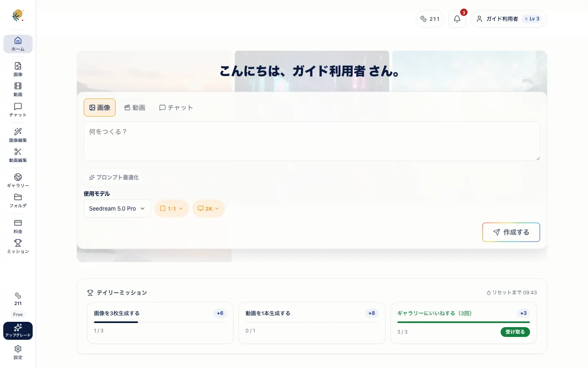The width and height of the screenshot is (588, 368).
Task: Open the 画像を3枚生成する mission card
Action: coord(160,323)
